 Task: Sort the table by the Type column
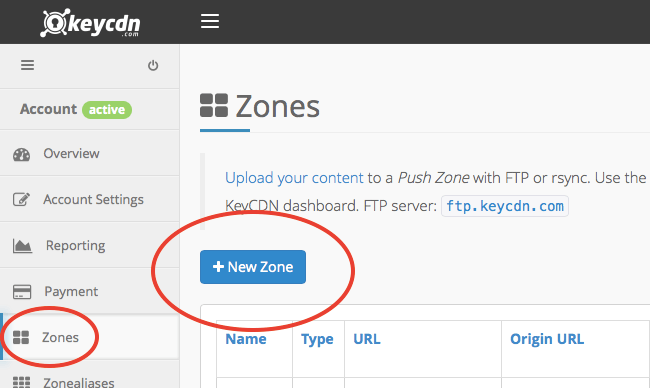[317, 339]
